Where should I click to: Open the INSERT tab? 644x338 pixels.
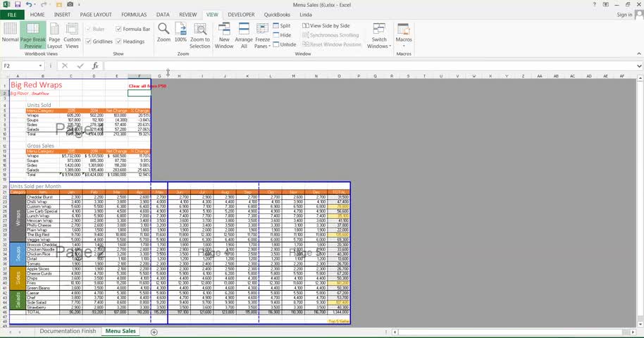[62, 15]
